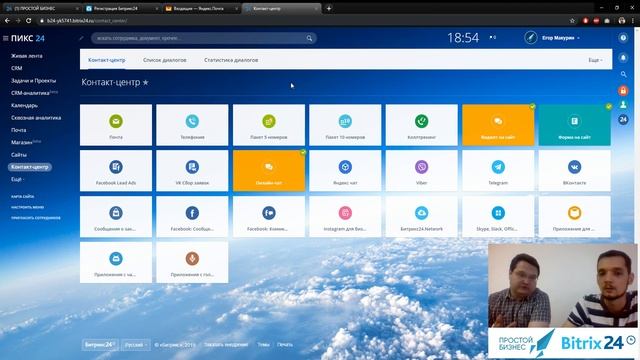Switch to the Список диалогов tab

[164, 60]
